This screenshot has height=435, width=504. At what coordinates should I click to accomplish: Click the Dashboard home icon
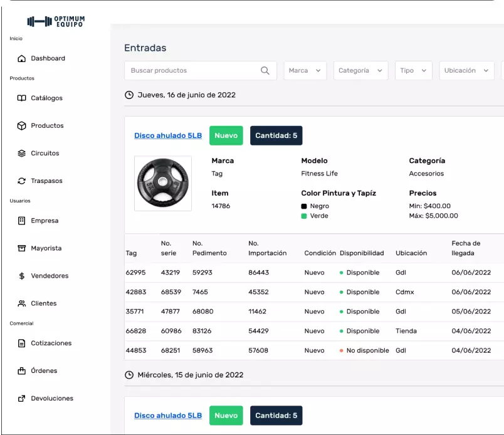pyautogui.click(x=22, y=58)
